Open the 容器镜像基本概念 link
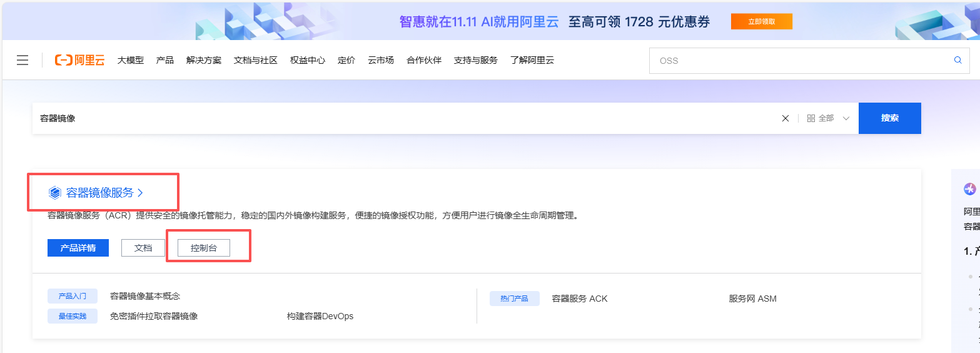 tap(145, 296)
